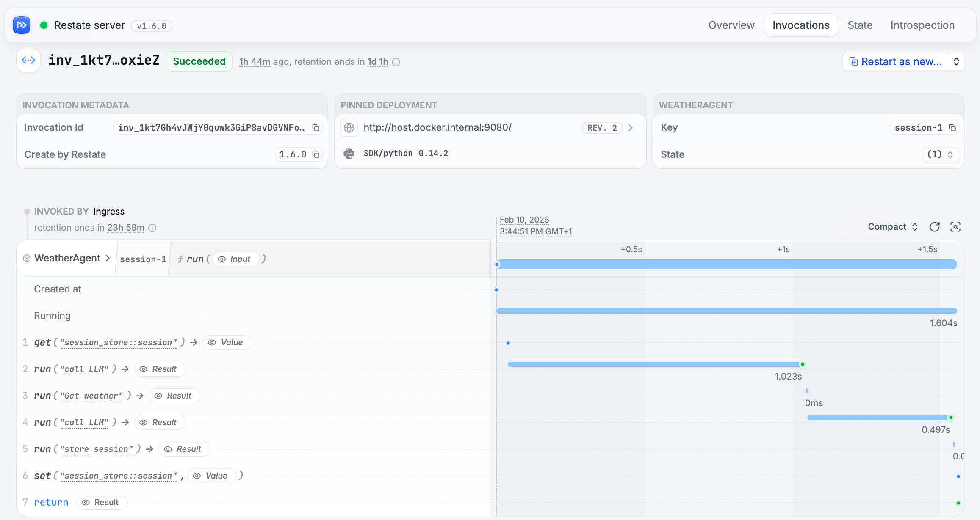Click the Restate logo icon
This screenshot has width=980, height=520.
(22, 25)
